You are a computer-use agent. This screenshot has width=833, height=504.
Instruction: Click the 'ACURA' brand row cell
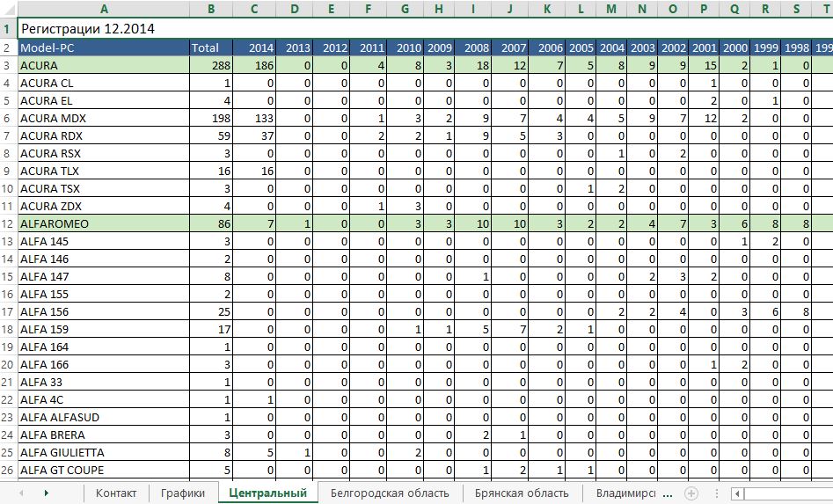click(x=104, y=65)
